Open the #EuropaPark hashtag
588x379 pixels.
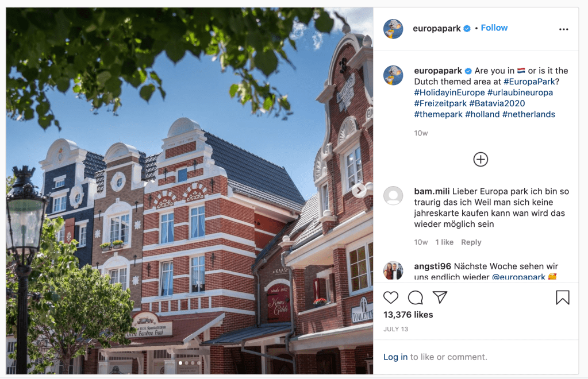point(529,82)
